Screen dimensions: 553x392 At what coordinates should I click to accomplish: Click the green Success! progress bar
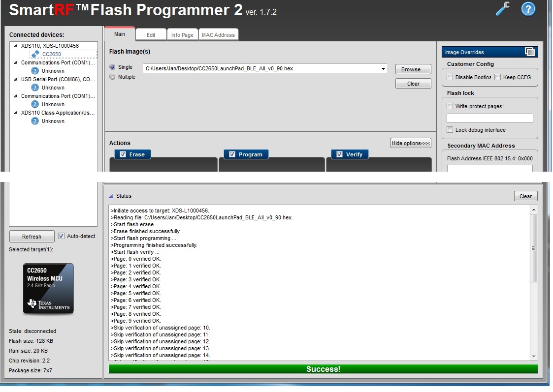[323, 369]
